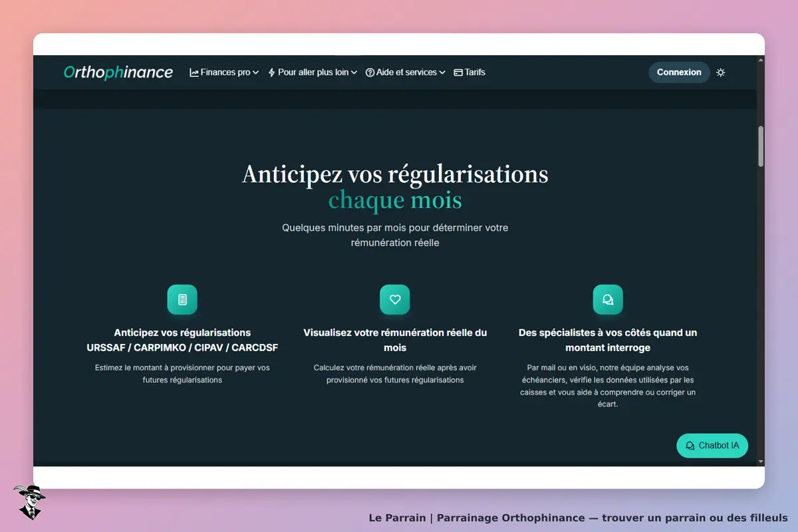Viewport: 798px width, 532px height.
Task: Click the Orthophinance logo
Action: coord(118,72)
